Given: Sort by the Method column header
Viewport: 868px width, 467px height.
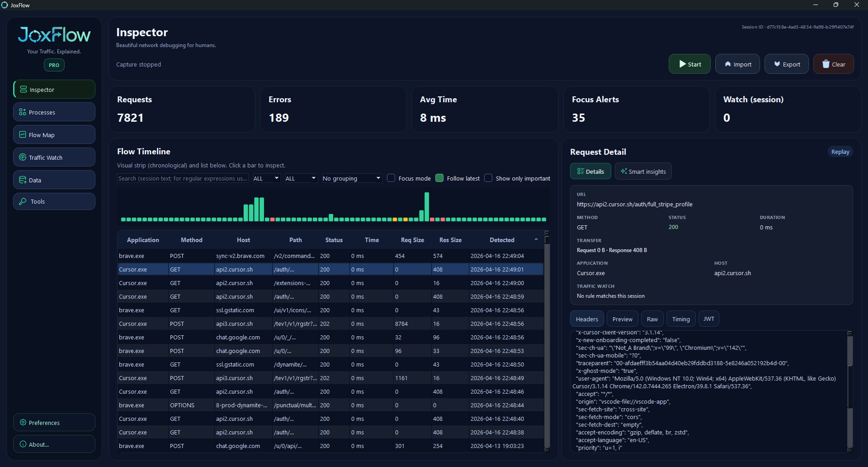Looking at the screenshot, I should 192,240.
